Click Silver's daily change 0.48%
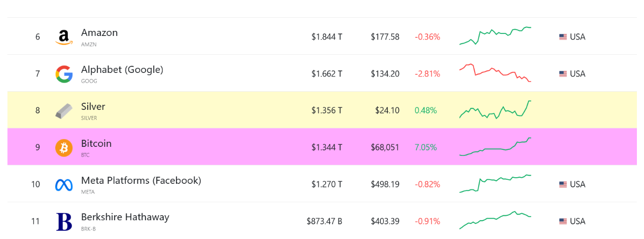The image size is (644, 239). 426,110
